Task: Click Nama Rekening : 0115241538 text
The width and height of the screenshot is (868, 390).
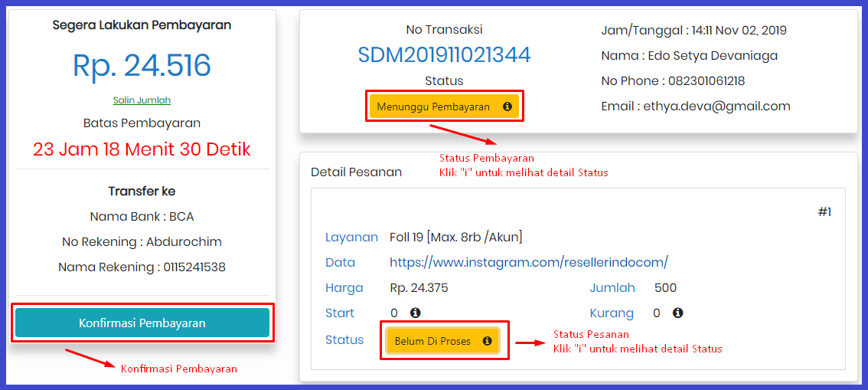Action: point(142,267)
